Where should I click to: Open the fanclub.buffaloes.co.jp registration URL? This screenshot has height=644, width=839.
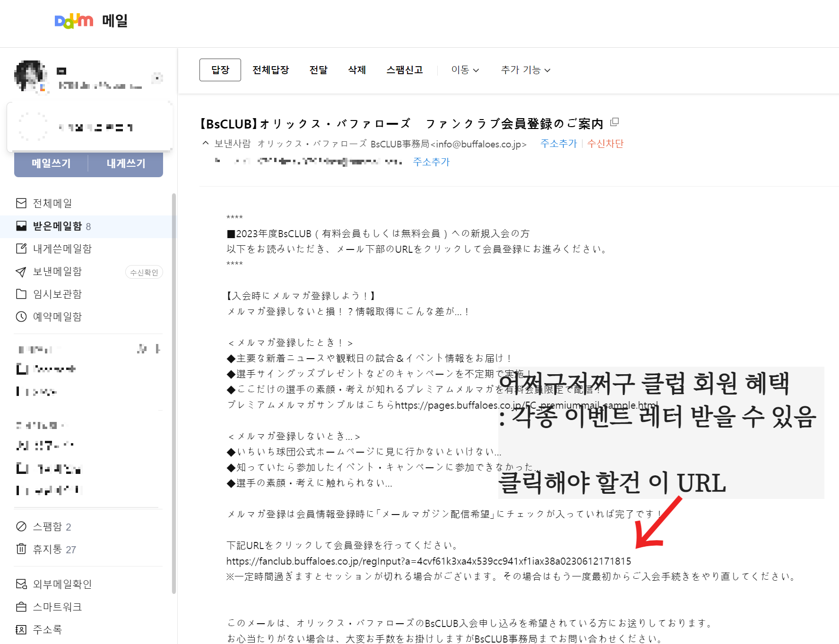tap(429, 561)
